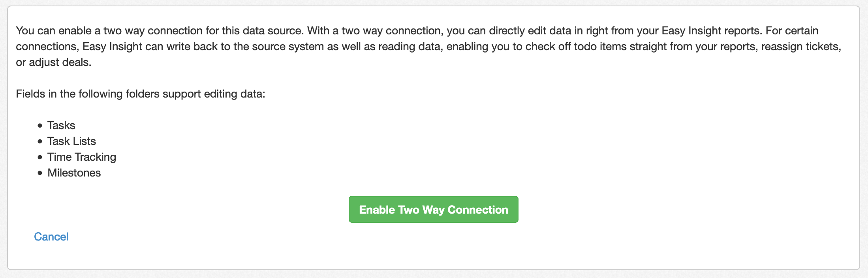
Task: Click the bullet point beside Tasks
Action: coord(40,126)
